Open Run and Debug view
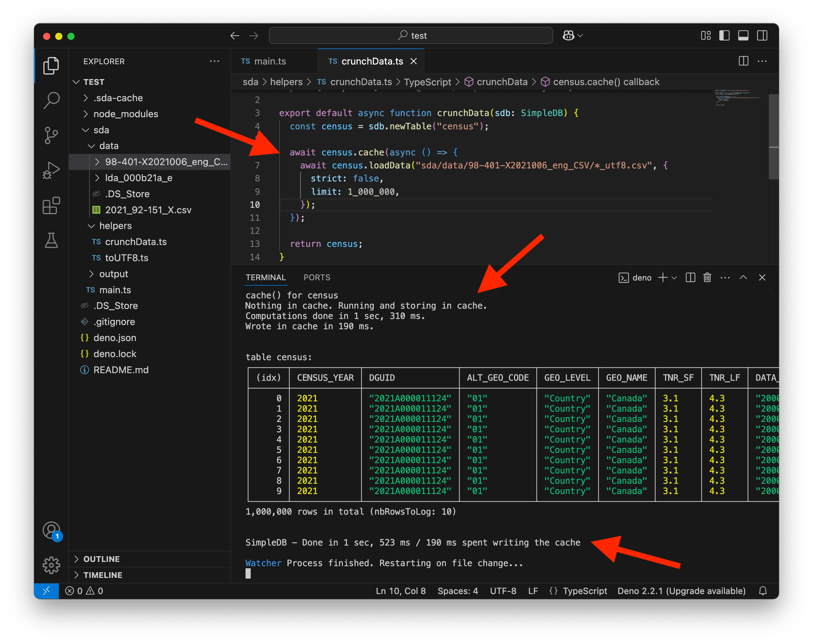Image resolution: width=813 pixels, height=644 pixels. click(51, 170)
